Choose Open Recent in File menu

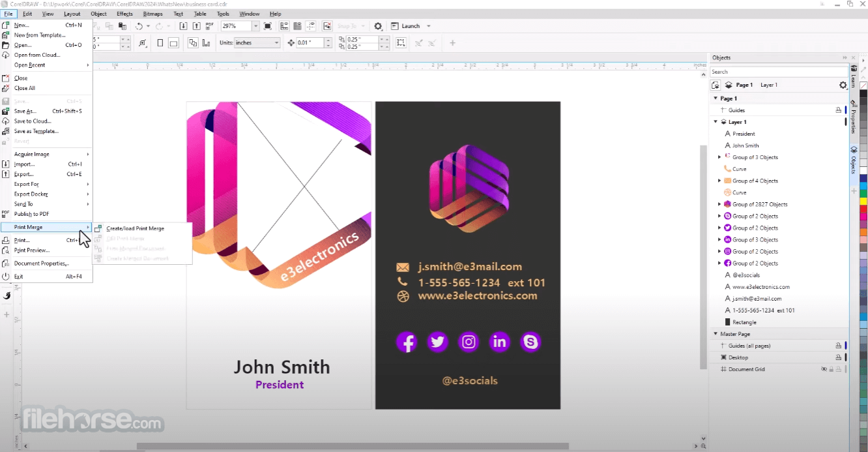pyautogui.click(x=46, y=65)
